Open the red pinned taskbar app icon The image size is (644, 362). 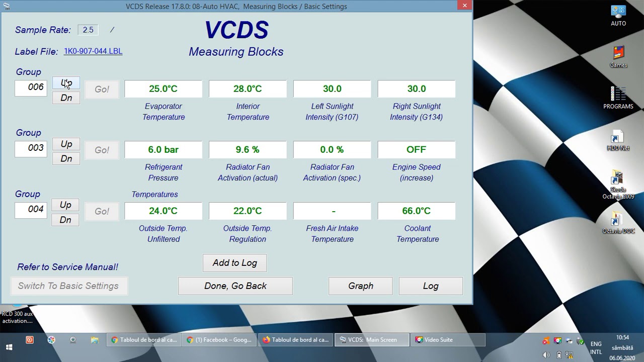(30, 340)
